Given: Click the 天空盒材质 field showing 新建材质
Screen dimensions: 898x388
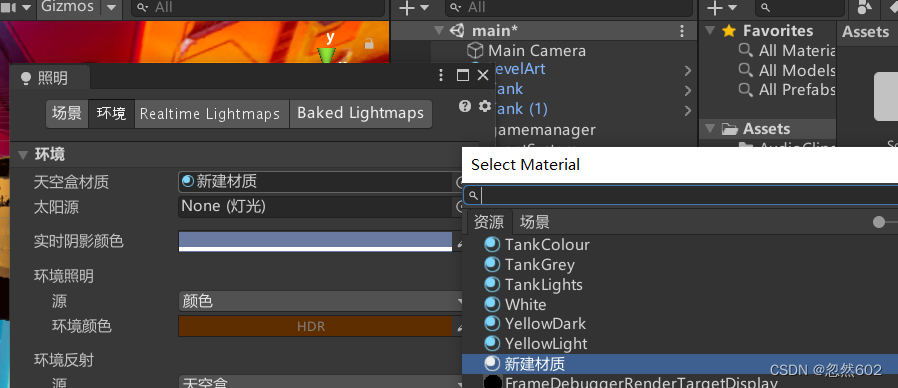Looking at the screenshot, I should tap(316, 182).
